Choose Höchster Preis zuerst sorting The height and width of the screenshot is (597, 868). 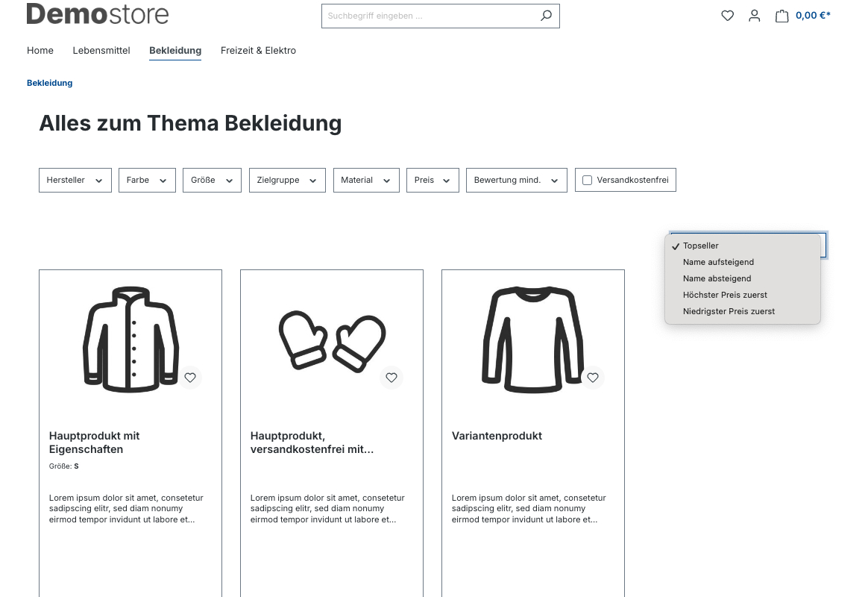pos(725,295)
